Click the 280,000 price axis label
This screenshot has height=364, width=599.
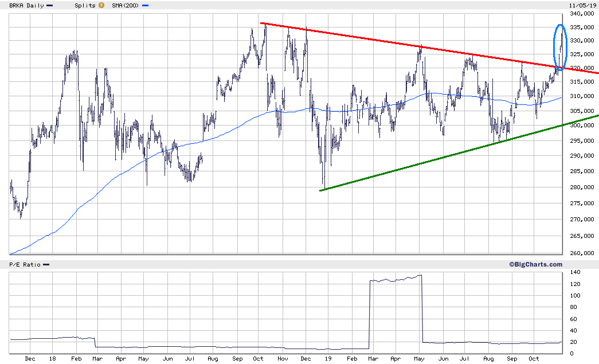(582, 187)
